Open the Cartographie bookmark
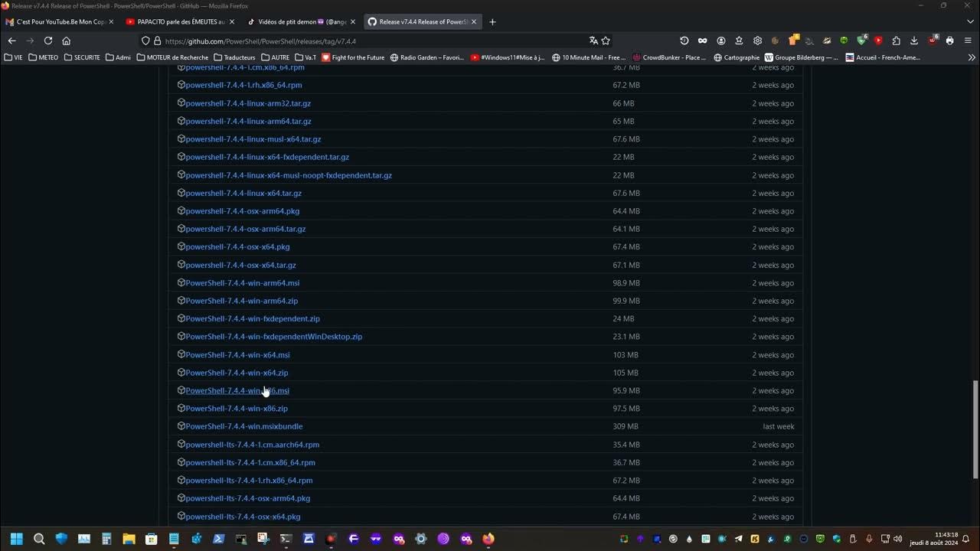 pyautogui.click(x=737, y=57)
